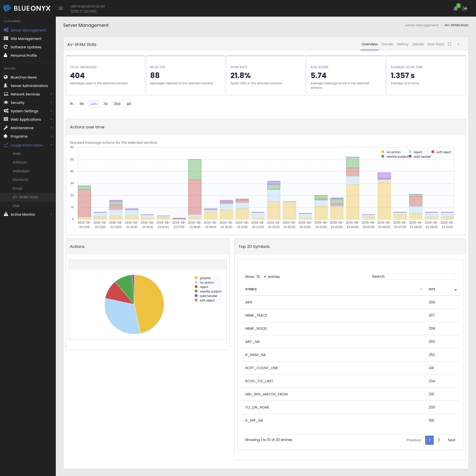476x476 pixels.
Task: Click the logout icon in header
Action: [465, 9]
